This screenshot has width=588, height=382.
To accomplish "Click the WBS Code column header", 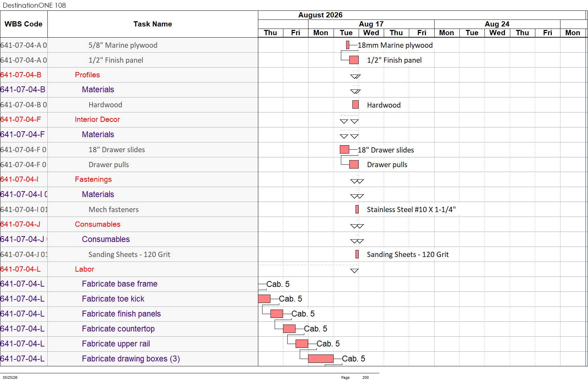I will point(24,24).
